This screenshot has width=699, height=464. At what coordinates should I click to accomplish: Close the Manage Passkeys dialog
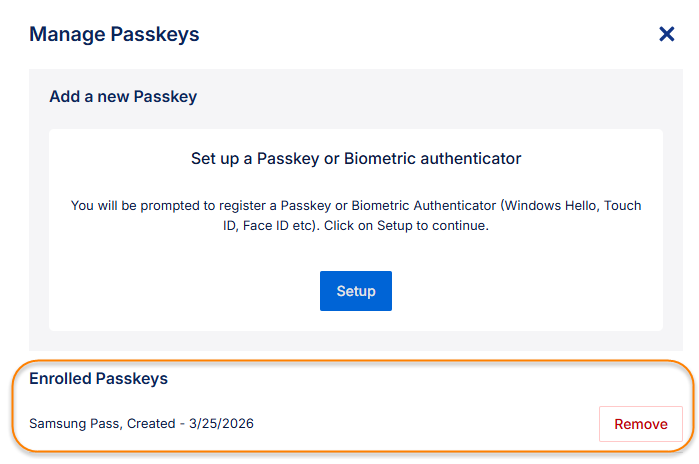coord(667,34)
